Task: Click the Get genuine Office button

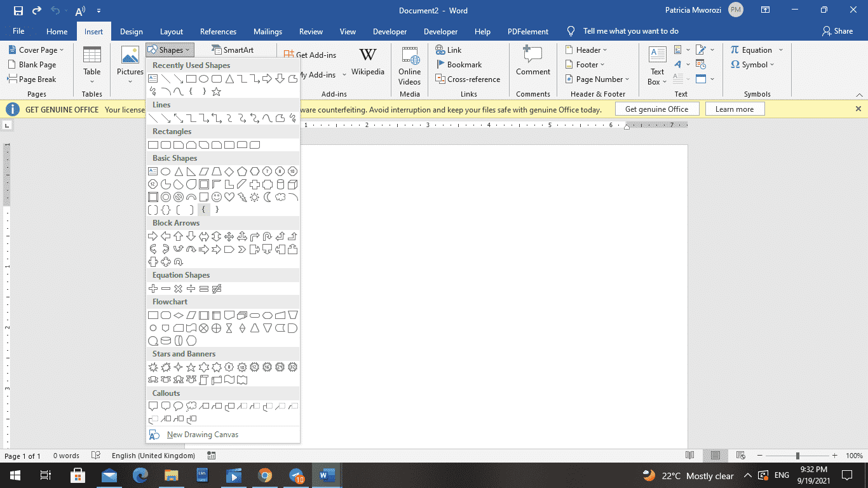Action: click(657, 109)
